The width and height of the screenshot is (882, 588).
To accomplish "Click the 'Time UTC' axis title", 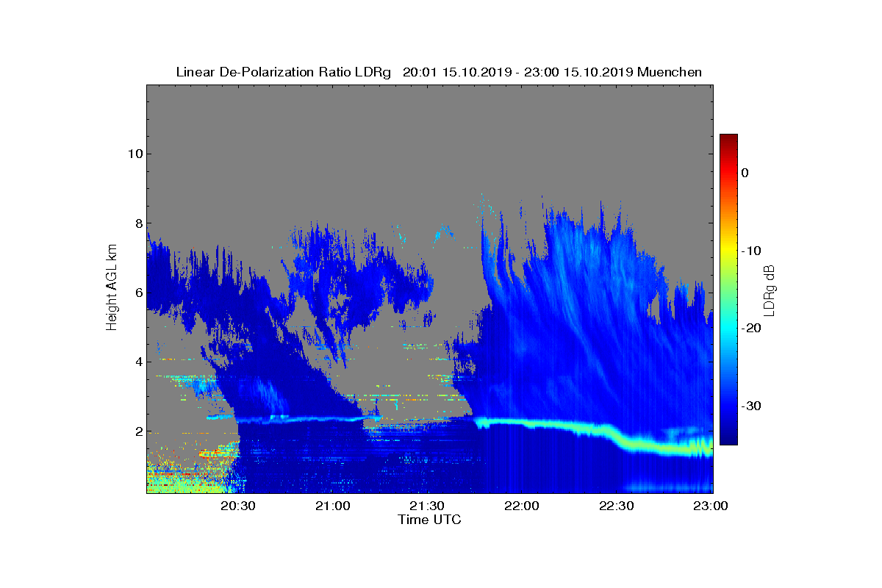I will coord(430,520).
